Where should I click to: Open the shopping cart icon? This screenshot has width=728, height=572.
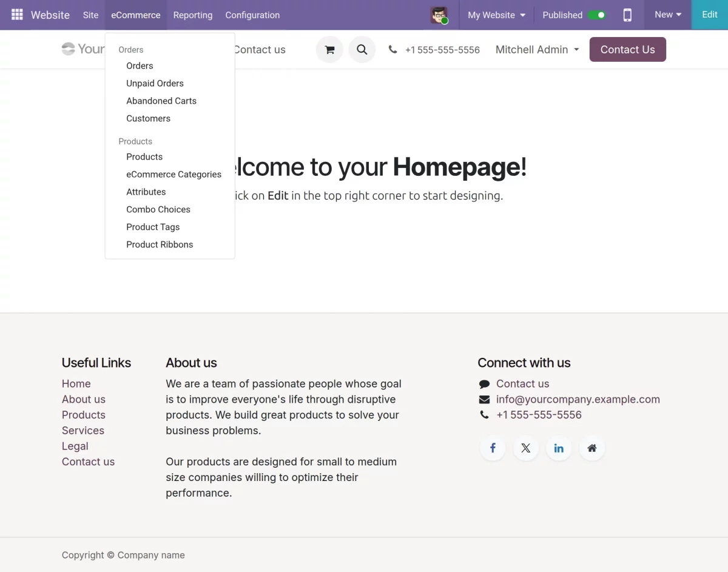[x=329, y=50]
